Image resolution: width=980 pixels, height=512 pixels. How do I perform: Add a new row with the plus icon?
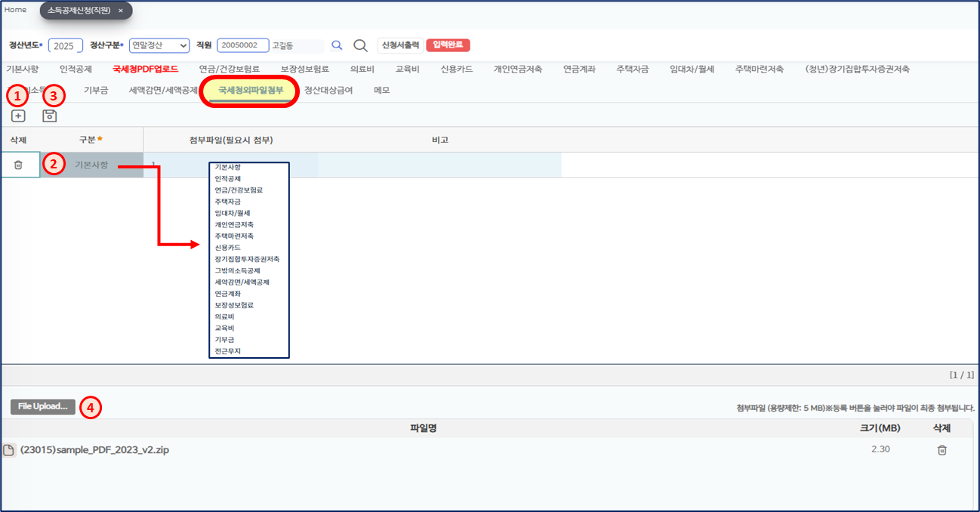click(x=18, y=116)
